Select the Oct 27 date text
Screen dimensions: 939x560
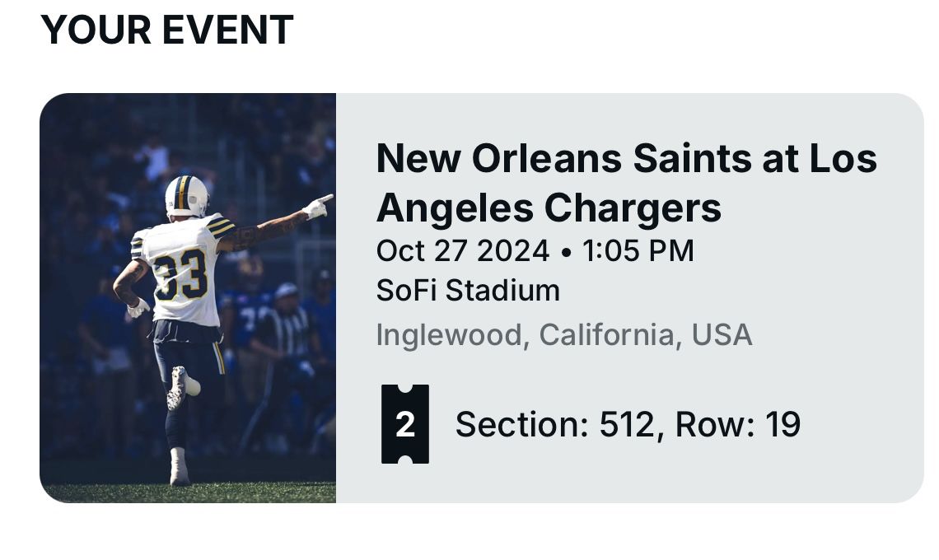click(x=421, y=250)
